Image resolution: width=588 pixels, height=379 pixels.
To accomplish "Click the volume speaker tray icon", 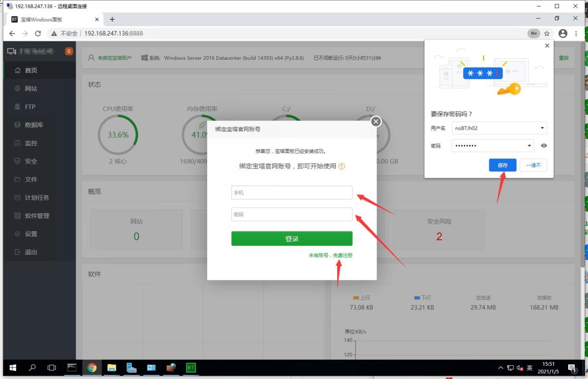I will click(520, 368).
